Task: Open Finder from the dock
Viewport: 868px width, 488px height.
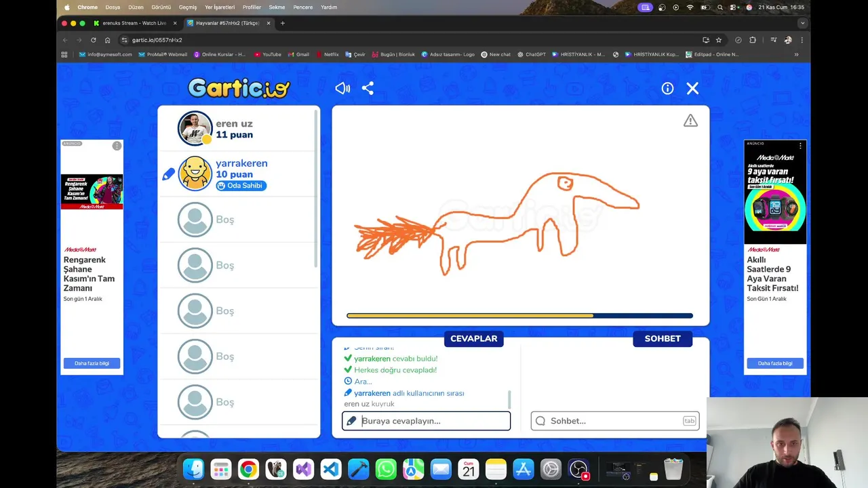Action: 193,469
